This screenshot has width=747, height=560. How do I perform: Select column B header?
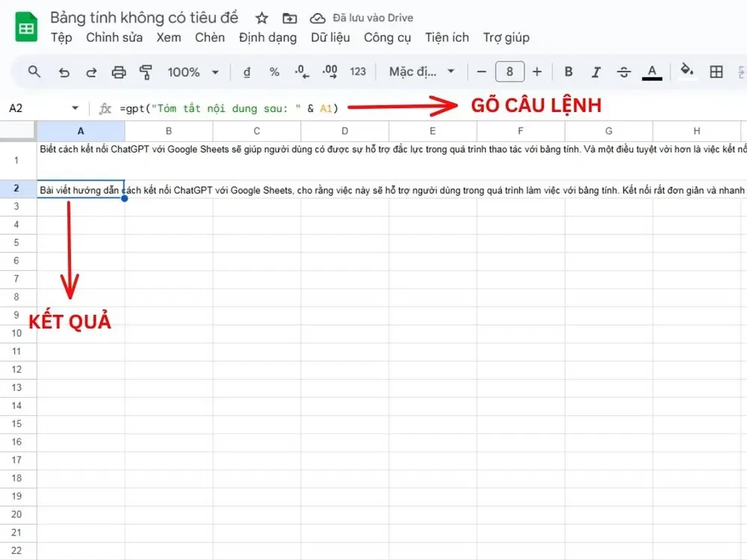(169, 131)
